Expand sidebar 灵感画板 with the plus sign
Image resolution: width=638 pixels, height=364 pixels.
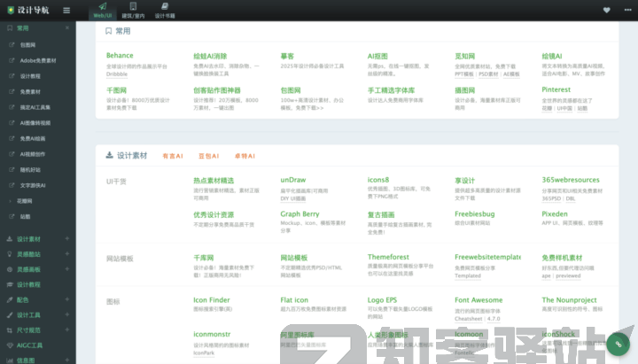click(x=67, y=269)
